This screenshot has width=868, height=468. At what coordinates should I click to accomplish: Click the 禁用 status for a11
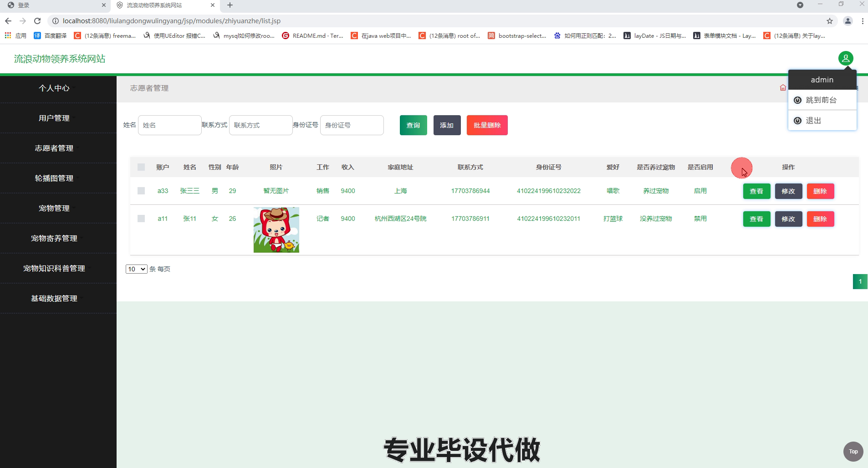click(700, 219)
